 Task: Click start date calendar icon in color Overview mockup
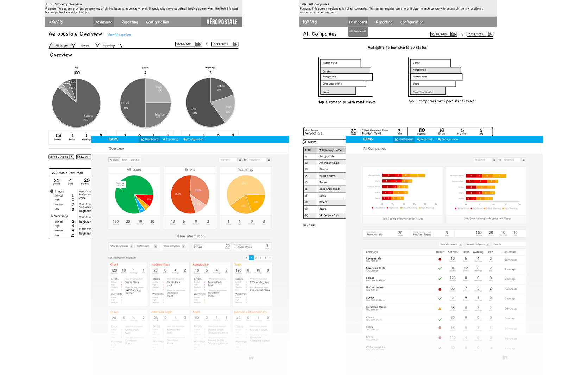(x=240, y=160)
